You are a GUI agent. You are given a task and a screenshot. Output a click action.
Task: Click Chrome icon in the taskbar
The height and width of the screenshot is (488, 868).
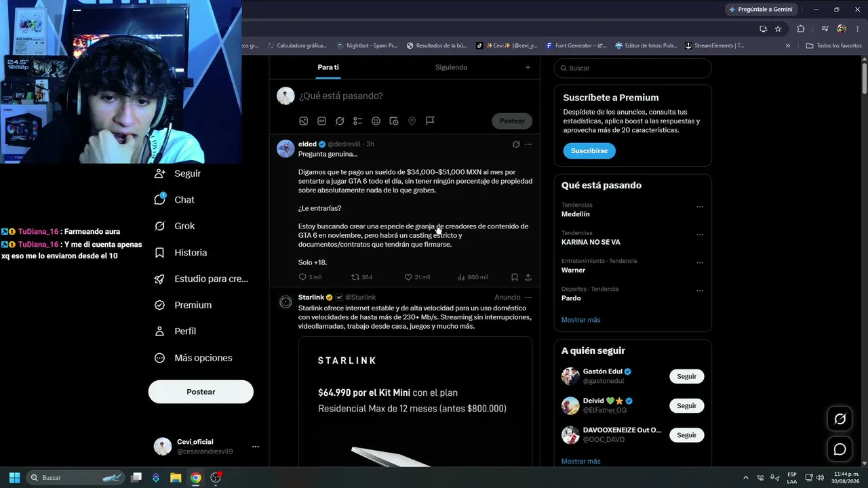[x=195, y=478]
